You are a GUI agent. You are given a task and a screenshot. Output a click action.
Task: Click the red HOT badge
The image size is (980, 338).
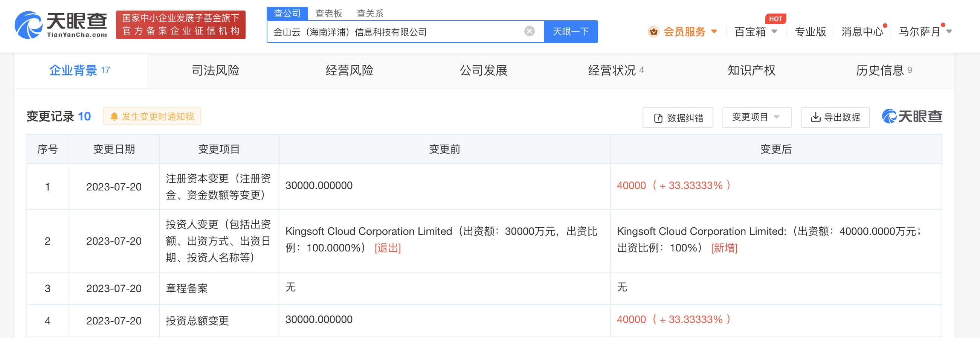775,18
